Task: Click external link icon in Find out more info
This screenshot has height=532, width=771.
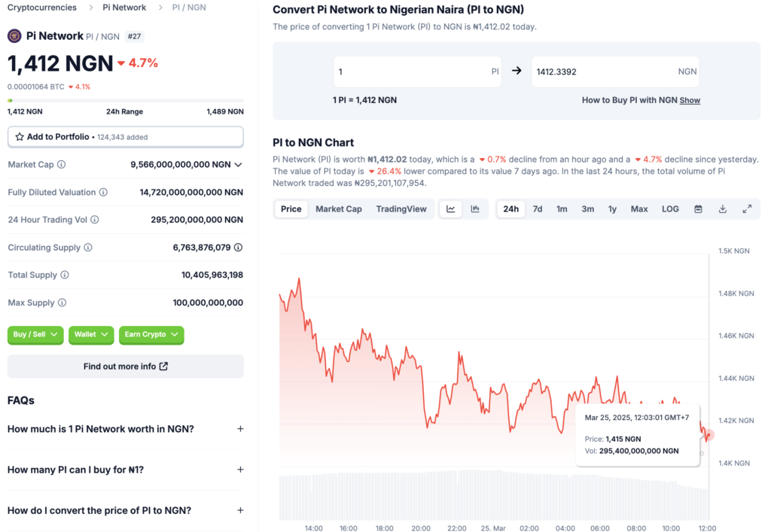Action: tap(163, 366)
